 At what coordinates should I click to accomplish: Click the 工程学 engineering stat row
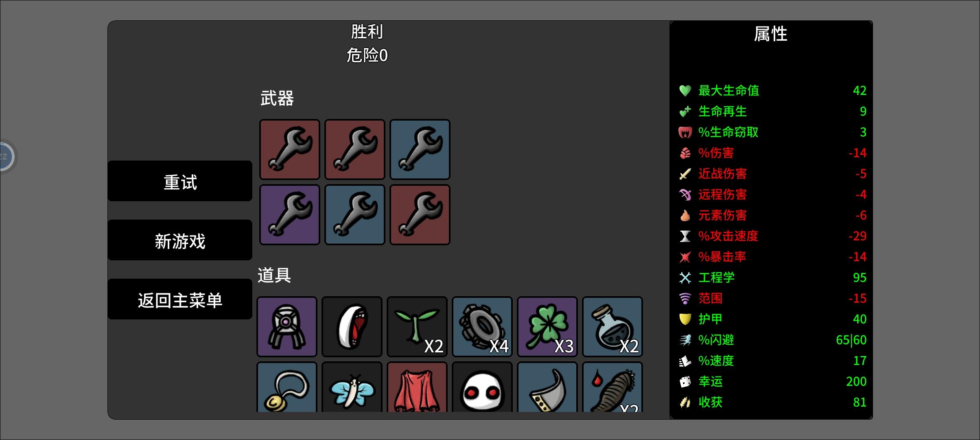[x=772, y=277]
